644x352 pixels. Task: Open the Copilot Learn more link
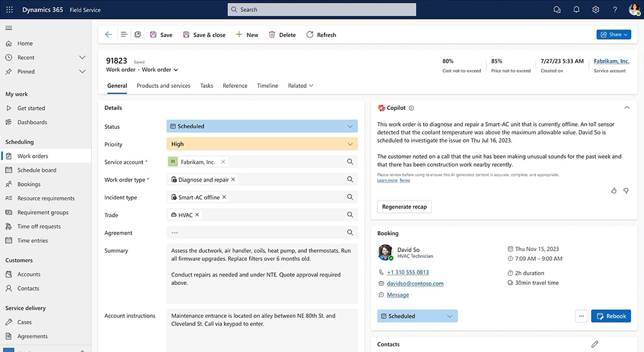click(x=387, y=180)
